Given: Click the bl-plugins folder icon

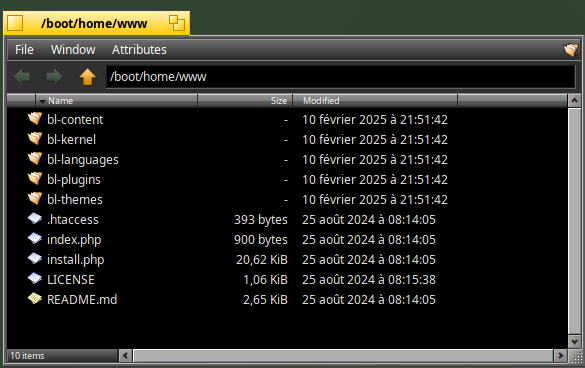Looking at the screenshot, I should tap(35, 179).
